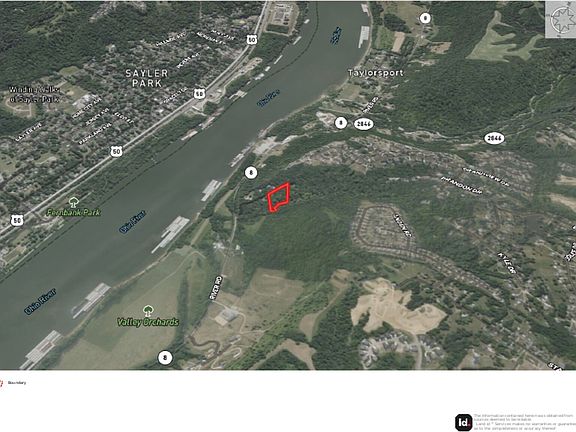
Task: Click the Sayler Park neighborhood label
Action: tap(147, 78)
